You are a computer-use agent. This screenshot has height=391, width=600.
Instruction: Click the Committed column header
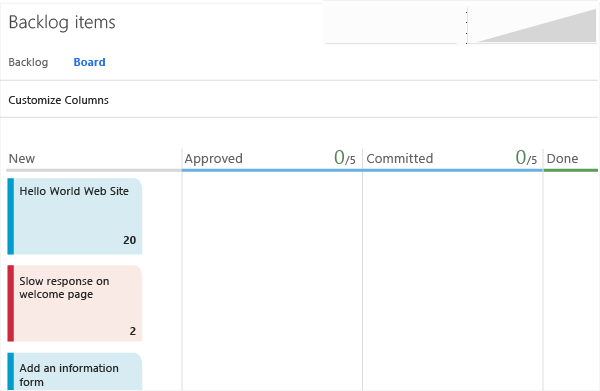(x=399, y=158)
